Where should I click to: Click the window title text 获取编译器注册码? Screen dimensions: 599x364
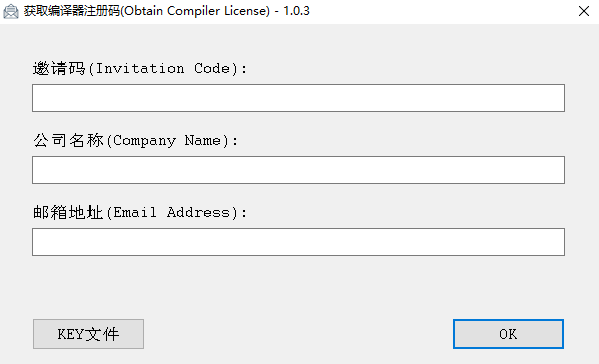pos(72,11)
